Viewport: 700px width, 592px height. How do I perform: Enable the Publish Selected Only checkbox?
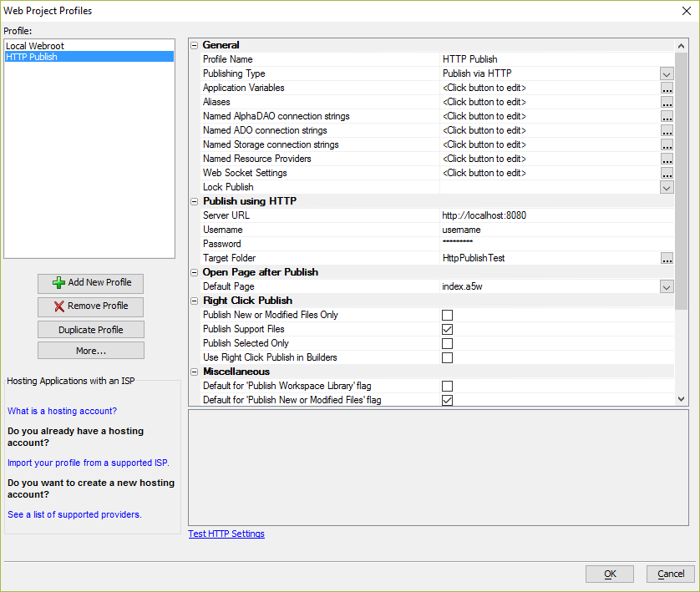[447, 343]
